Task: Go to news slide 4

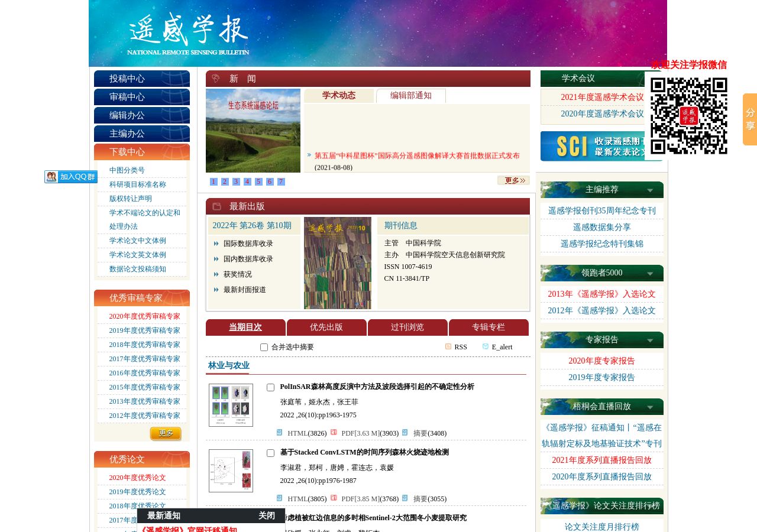Action: coord(247,182)
